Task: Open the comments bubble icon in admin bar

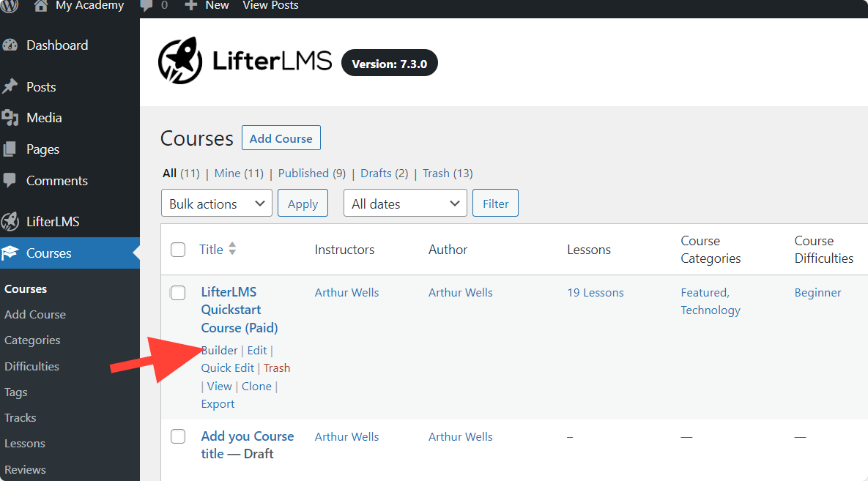Action: (146, 6)
